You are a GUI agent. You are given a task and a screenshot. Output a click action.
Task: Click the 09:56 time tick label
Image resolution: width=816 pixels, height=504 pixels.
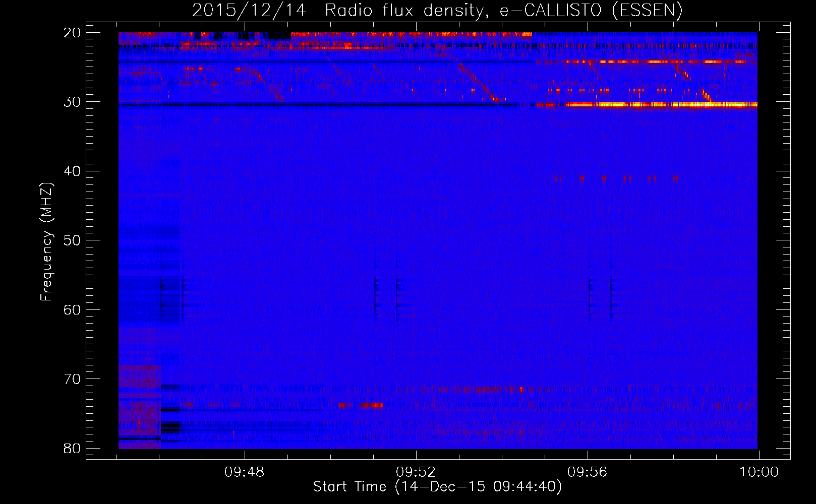(x=588, y=472)
